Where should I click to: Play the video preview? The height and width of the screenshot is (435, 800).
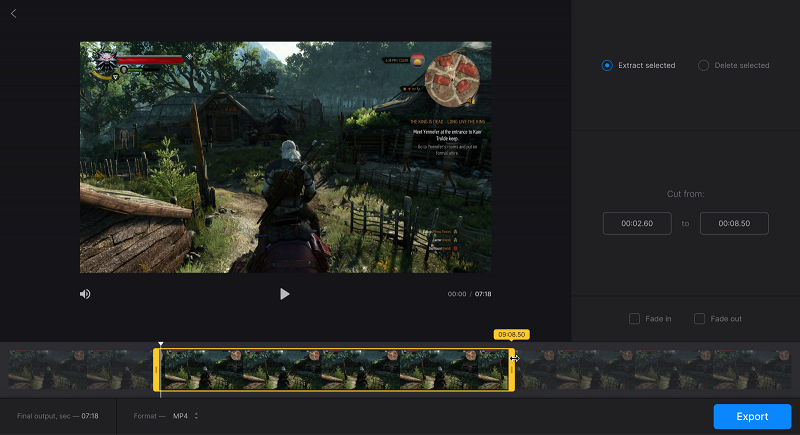coord(285,294)
